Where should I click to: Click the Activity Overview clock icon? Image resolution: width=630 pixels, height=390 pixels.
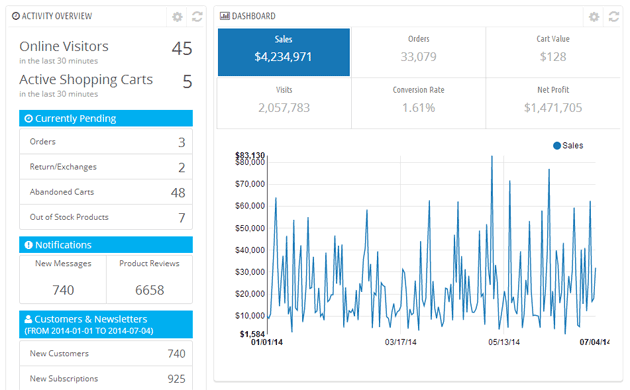point(16,16)
